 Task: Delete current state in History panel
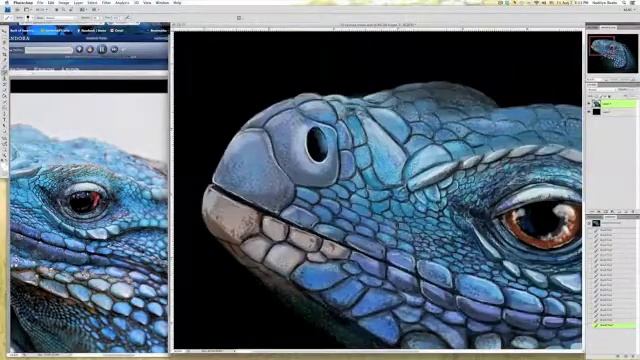(x=632, y=356)
